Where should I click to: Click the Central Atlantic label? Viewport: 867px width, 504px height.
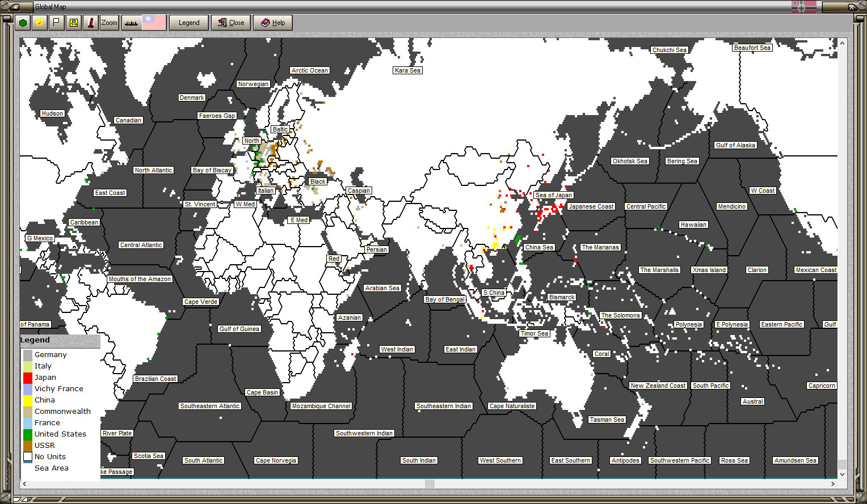pyautogui.click(x=141, y=245)
